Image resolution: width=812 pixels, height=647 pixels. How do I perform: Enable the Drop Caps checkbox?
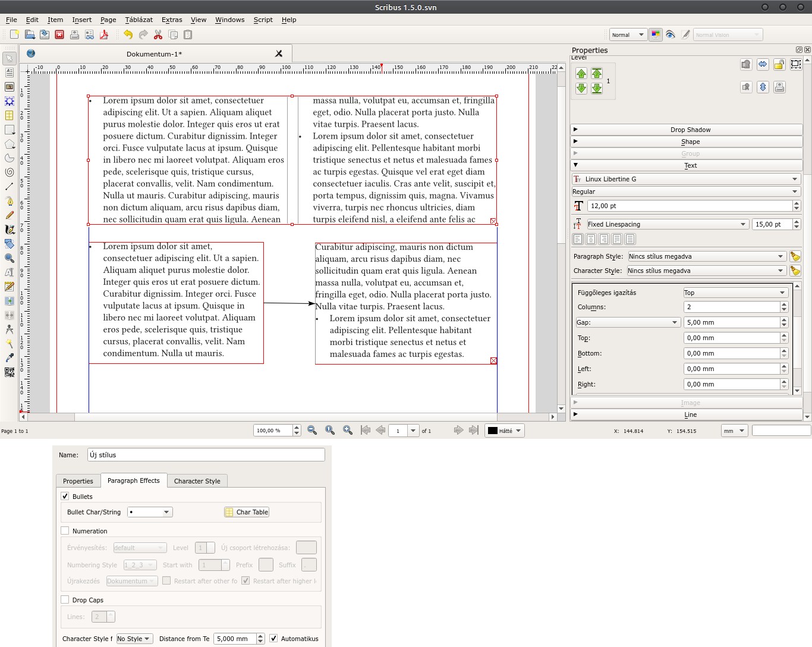point(65,599)
